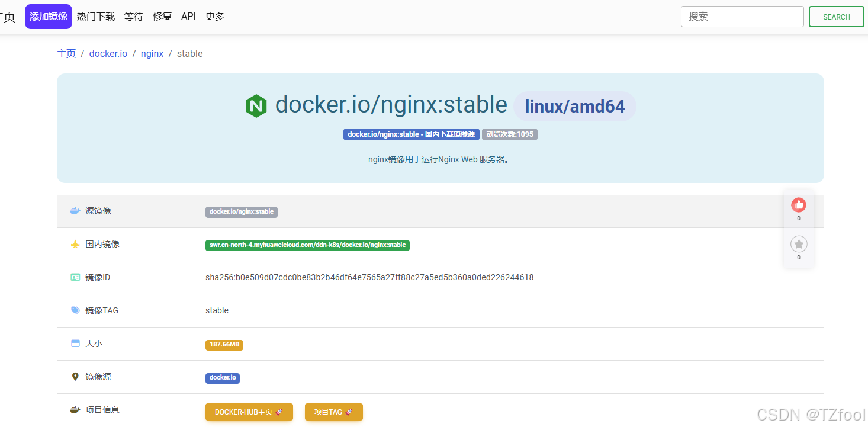Click the 大小 row label
This screenshot has width=868, height=430.
(94, 344)
